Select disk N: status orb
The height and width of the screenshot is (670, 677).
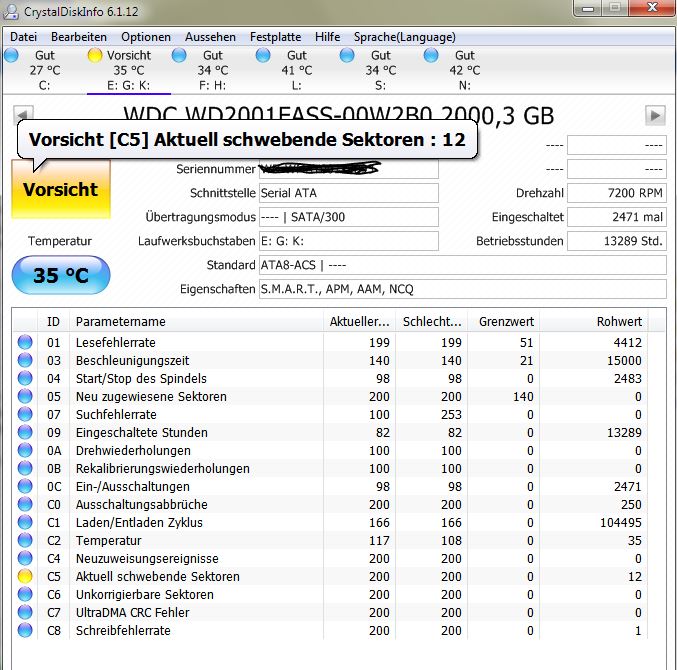pyautogui.click(x=431, y=55)
